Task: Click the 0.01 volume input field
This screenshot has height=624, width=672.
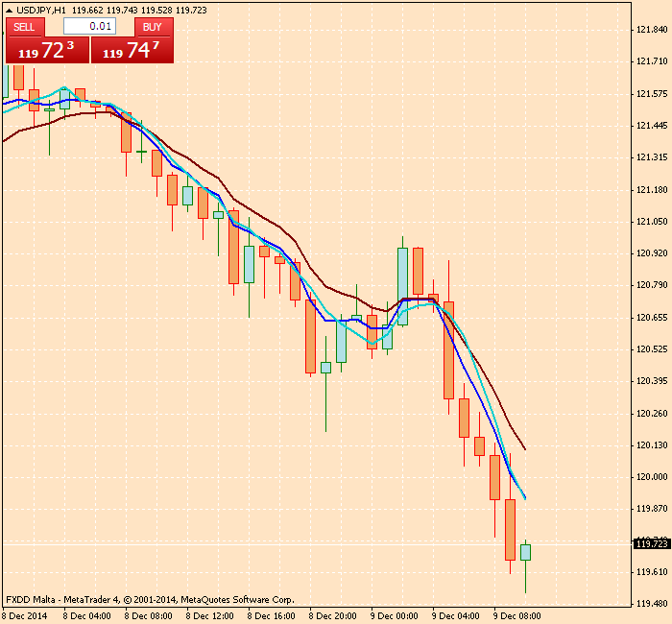Action: click(89, 27)
